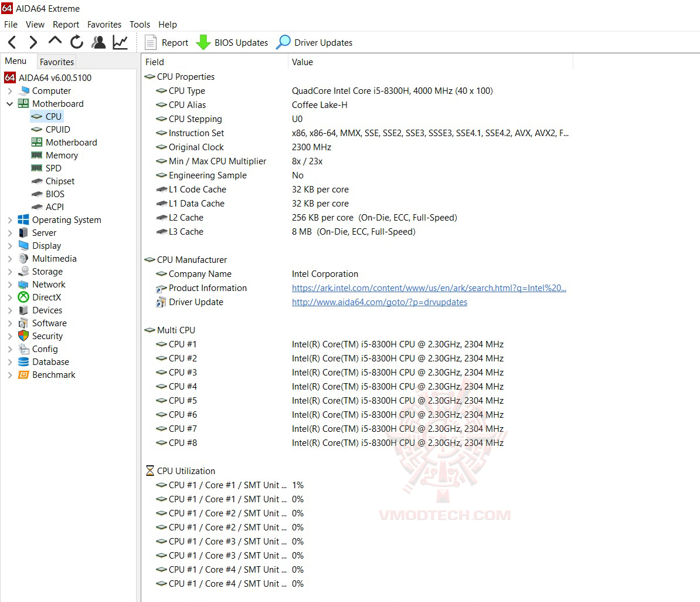The height and width of the screenshot is (602, 700).
Task: Select the Benchmark tree icon
Action: click(23, 375)
